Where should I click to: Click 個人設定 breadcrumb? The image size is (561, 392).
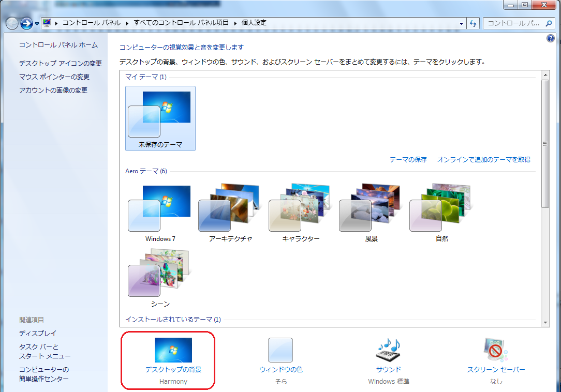coord(254,23)
